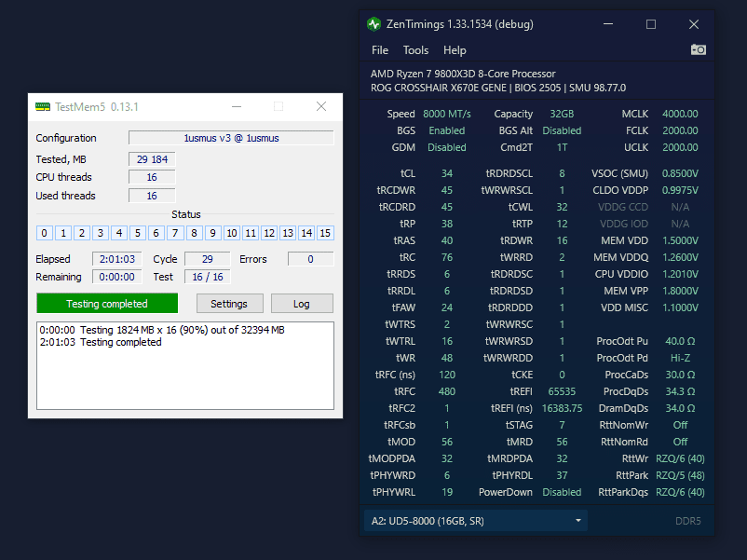This screenshot has width=747, height=560.
Task: Click thread status box 3
Action: point(101,233)
